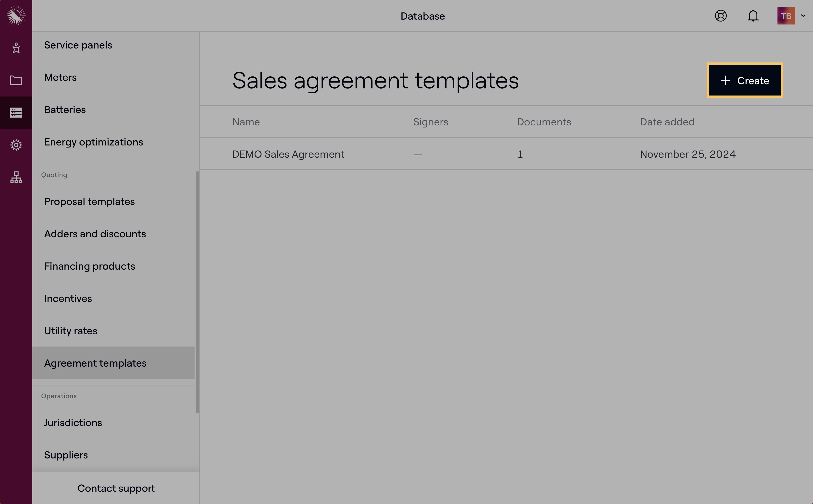This screenshot has height=504, width=813.
Task: Select the database list icon in sidebar
Action: [x=16, y=113]
